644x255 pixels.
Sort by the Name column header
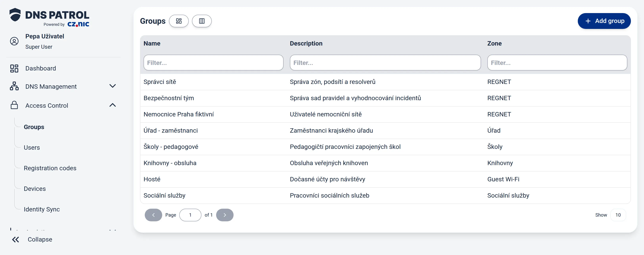pos(152,43)
